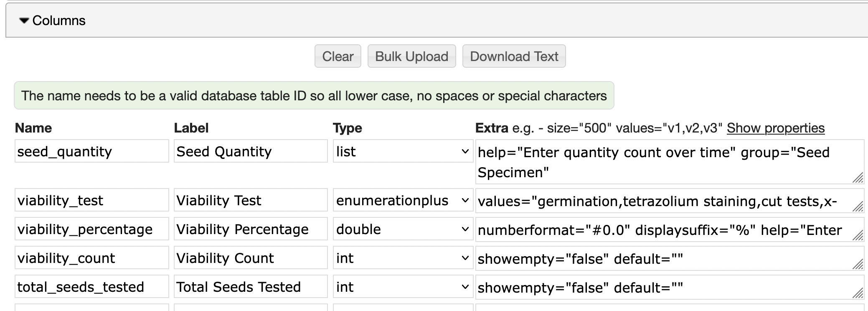Viewport: 868px width, 311px height.
Task: Open the int dropdown for total_seeds_tested
Action: 403,287
